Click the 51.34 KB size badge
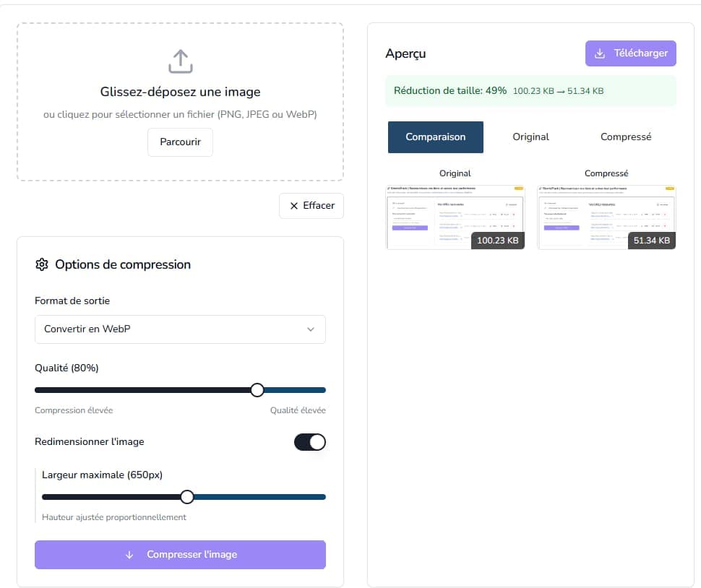 (651, 241)
